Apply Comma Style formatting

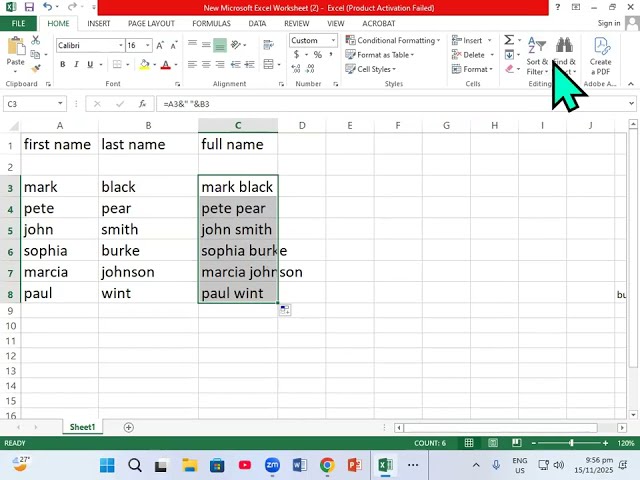tap(331, 54)
